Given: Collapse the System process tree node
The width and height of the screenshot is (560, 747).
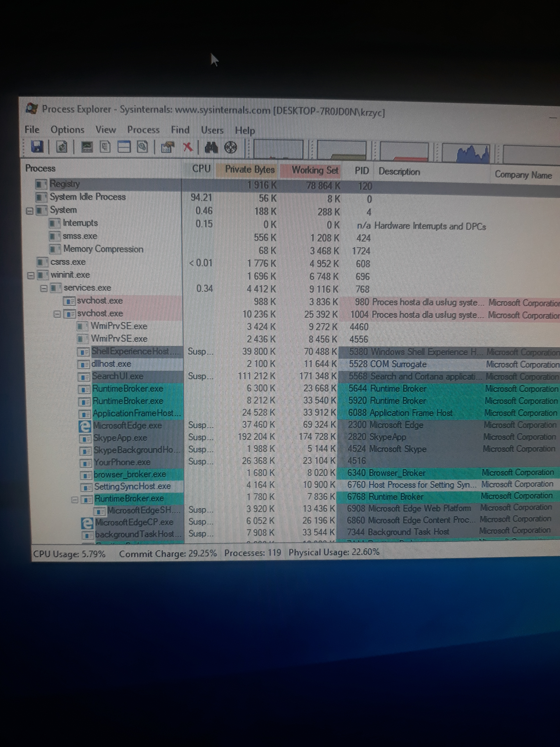Looking at the screenshot, I should click(30, 211).
